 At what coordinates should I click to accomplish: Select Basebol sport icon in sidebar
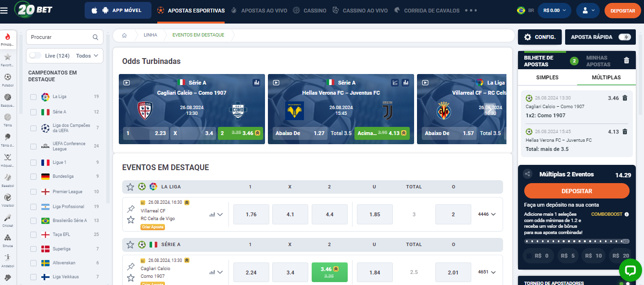[8, 177]
